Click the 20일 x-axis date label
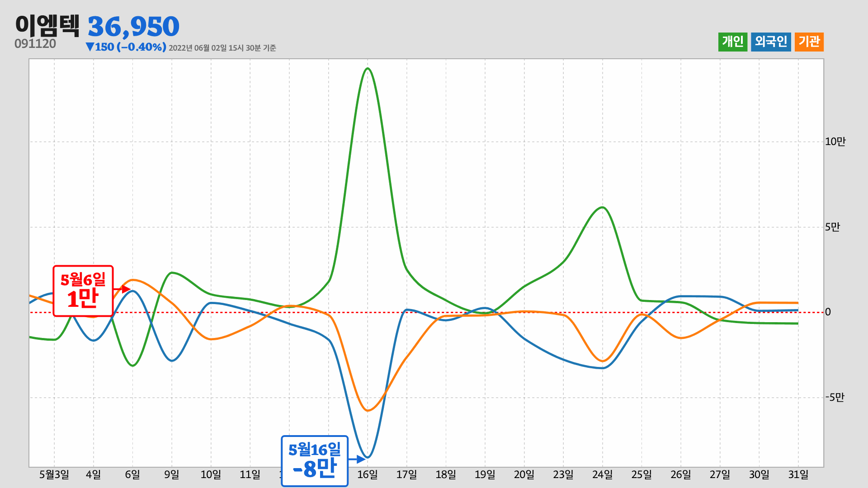This screenshot has height=488, width=868. click(x=524, y=475)
